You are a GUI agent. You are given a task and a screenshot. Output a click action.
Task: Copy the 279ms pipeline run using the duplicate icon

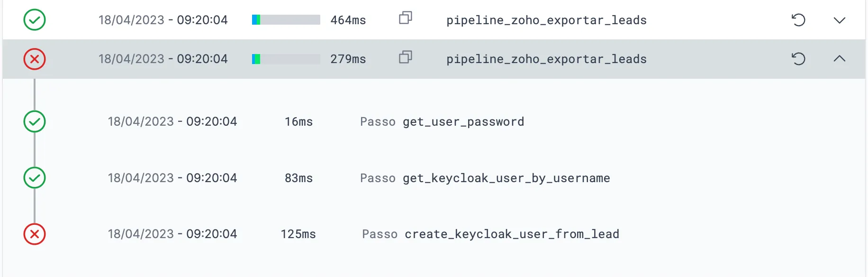pyautogui.click(x=406, y=57)
